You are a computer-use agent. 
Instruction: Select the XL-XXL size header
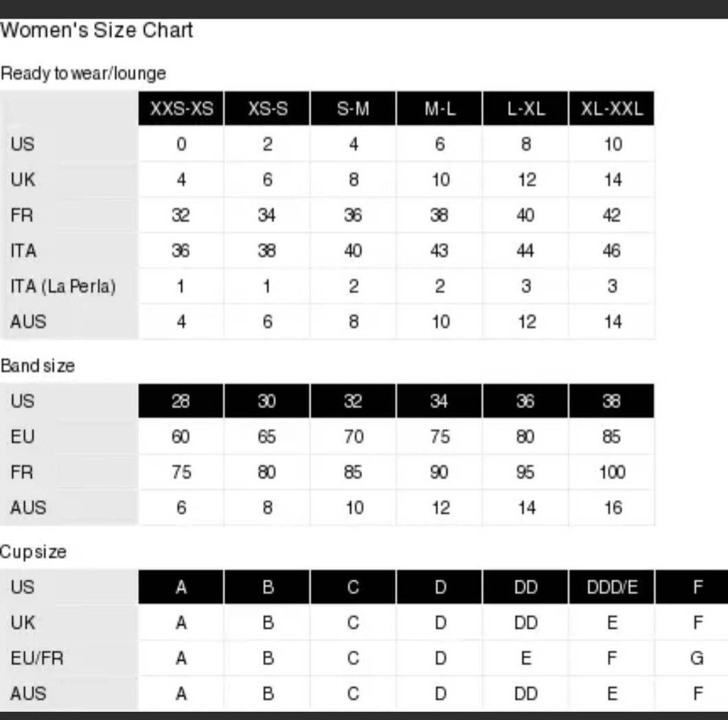point(612,109)
